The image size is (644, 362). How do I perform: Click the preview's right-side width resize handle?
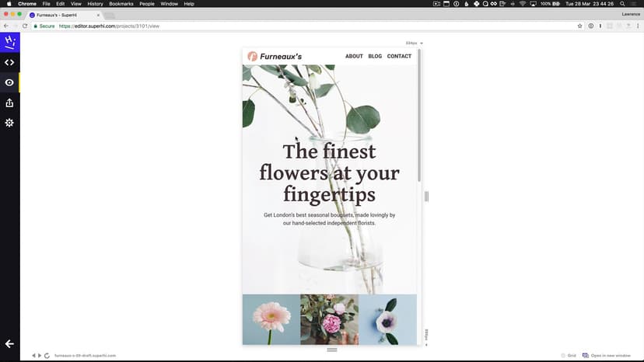pos(426,197)
